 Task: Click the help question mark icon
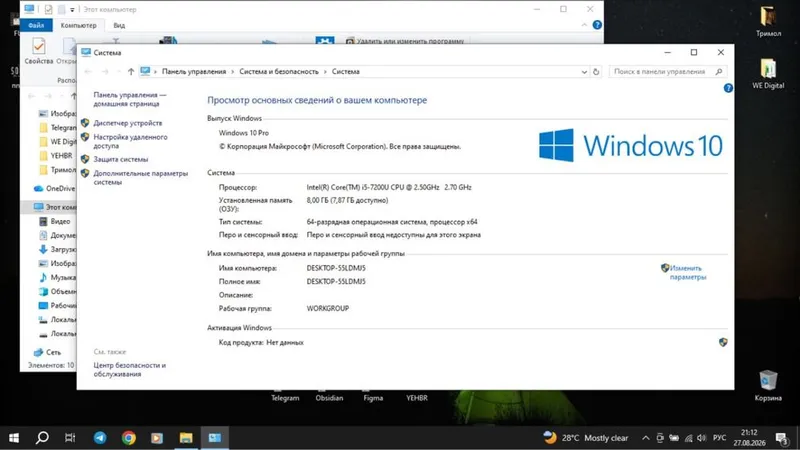tap(728, 88)
